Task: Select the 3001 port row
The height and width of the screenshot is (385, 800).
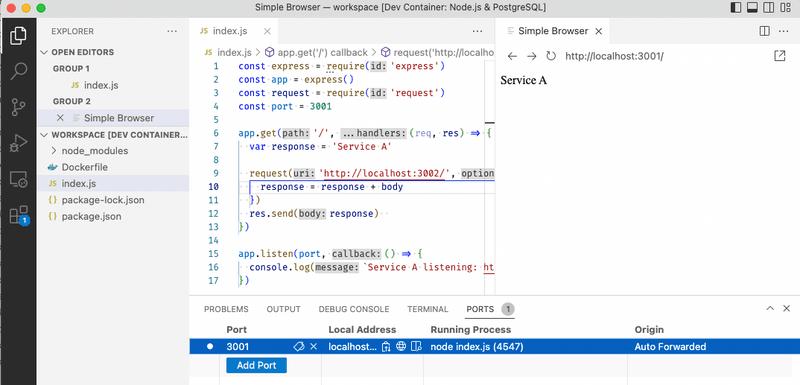Action: [x=494, y=347]
